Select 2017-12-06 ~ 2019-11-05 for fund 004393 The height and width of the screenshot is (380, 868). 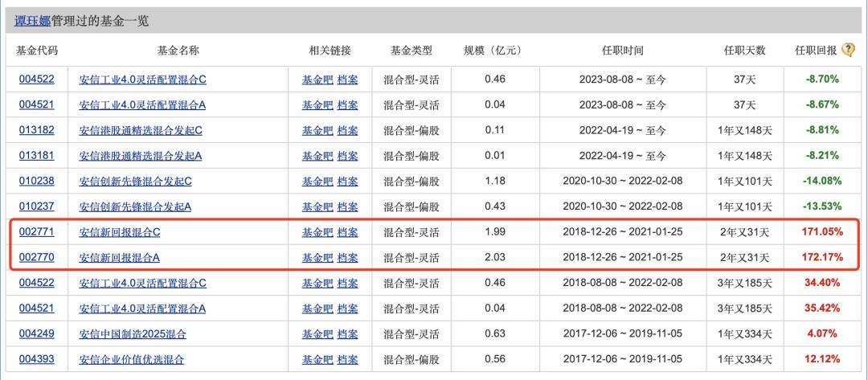(623, 360)
